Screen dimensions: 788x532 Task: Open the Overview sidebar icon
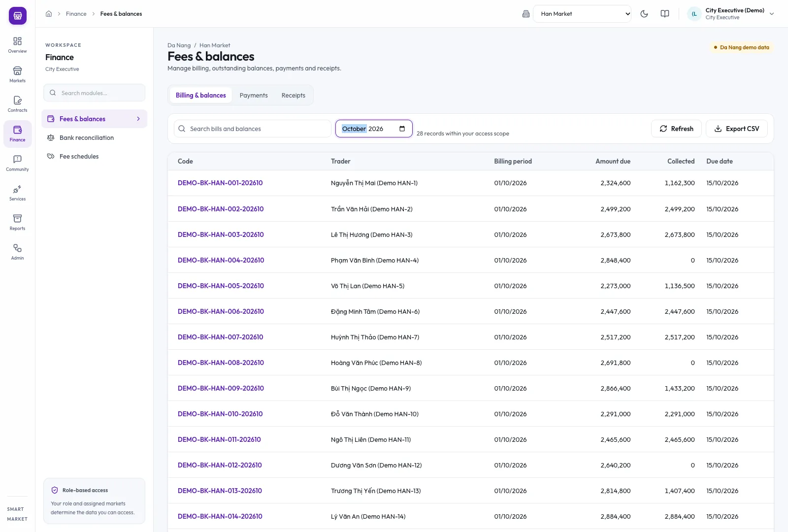17,45
